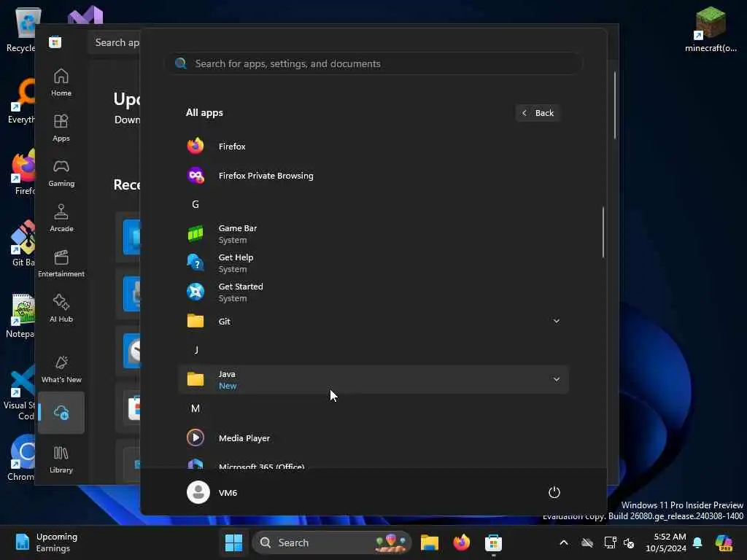
Task: Open the VM6 user account menu
Action: point(212,492)
